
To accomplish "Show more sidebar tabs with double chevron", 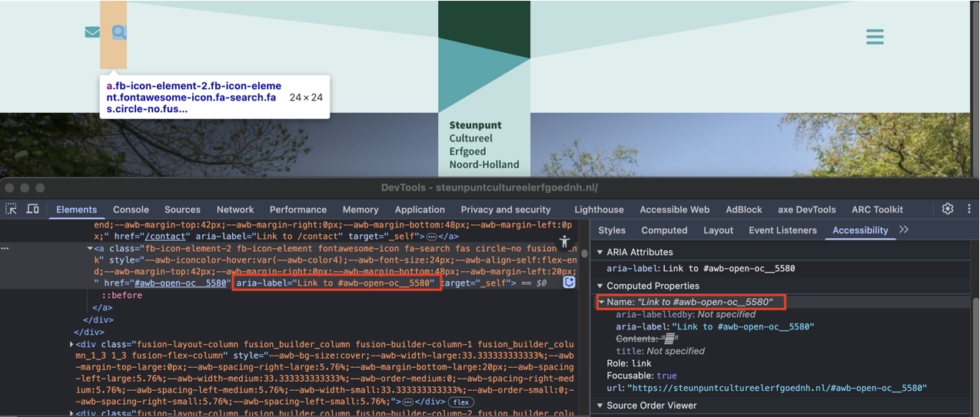I will [904, 230].
